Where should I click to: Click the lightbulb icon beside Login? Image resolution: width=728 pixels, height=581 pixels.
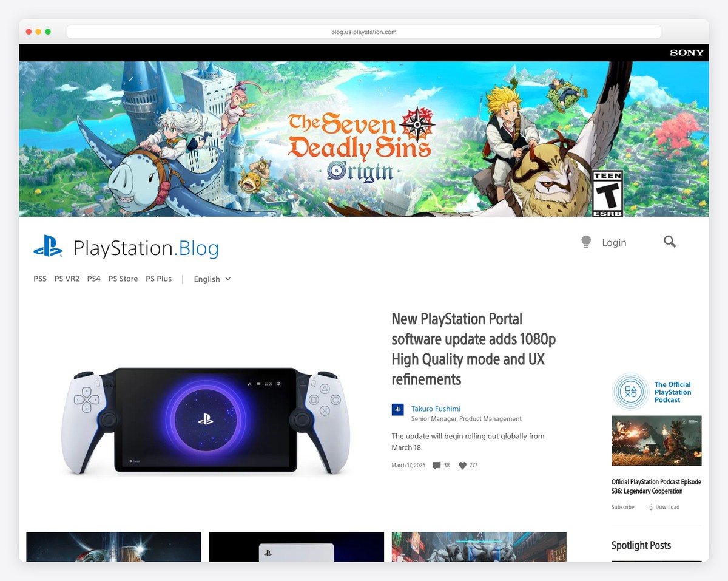pyautogui.click(x=586, y=241)
